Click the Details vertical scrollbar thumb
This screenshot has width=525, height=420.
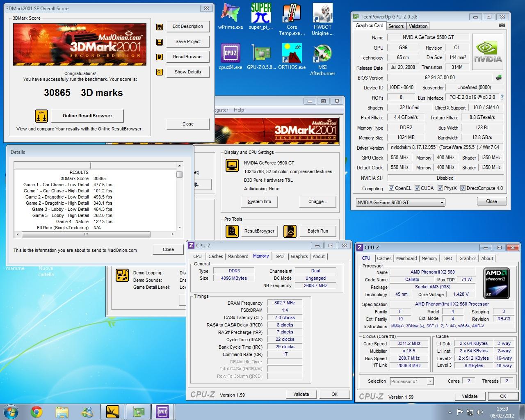click(x=180, y=174)
